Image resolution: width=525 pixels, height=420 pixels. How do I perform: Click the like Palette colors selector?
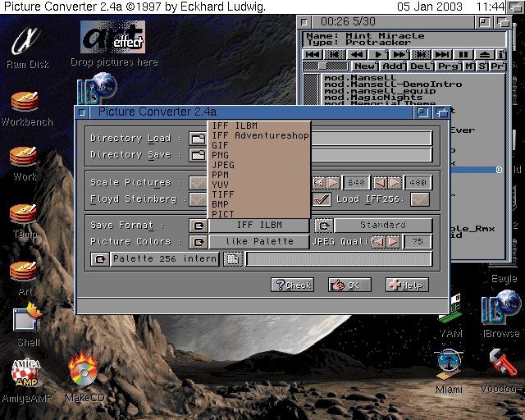(259, 242)
